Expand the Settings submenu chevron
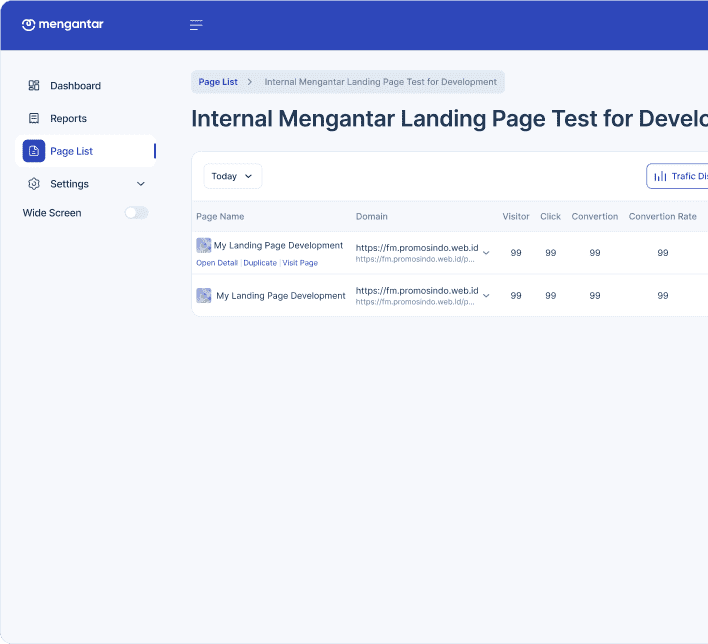Viewport: 708px width, 644px height. (x=140, y=184)
